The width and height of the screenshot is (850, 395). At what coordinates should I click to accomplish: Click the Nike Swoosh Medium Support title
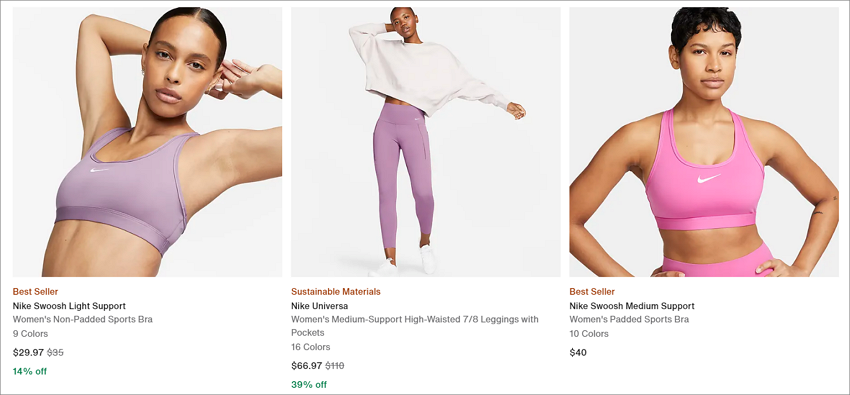632,306
